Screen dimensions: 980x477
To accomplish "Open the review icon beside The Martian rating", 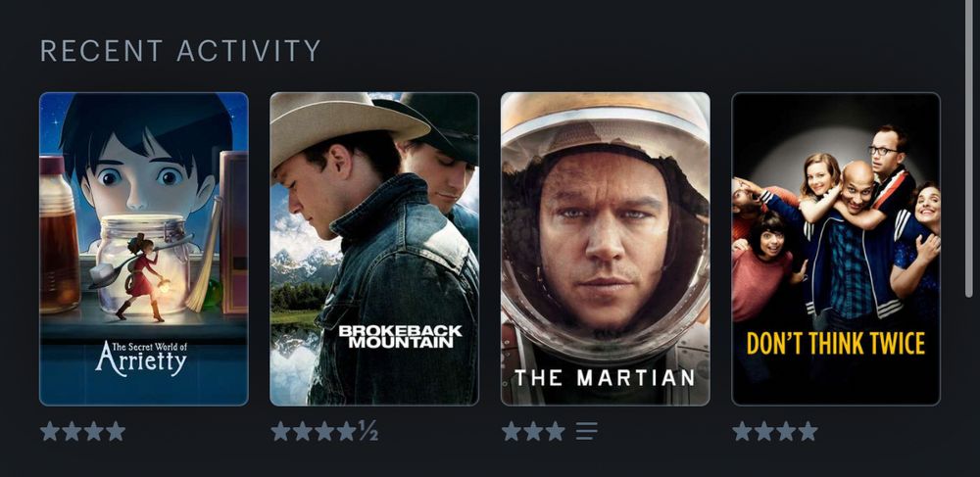I will point(586,431).
